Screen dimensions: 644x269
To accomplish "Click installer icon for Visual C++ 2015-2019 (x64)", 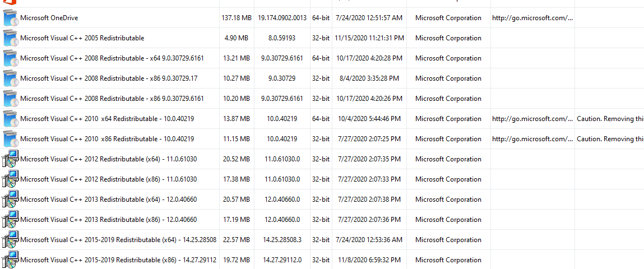I will click(x=10, y=240).
